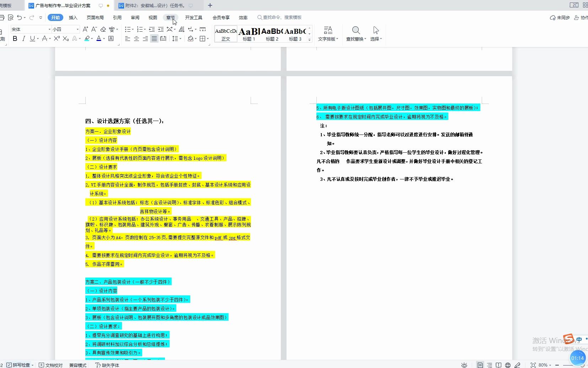Switch to page layout view
This screenshot has width=588, height=368.
[x=480, y=365]
